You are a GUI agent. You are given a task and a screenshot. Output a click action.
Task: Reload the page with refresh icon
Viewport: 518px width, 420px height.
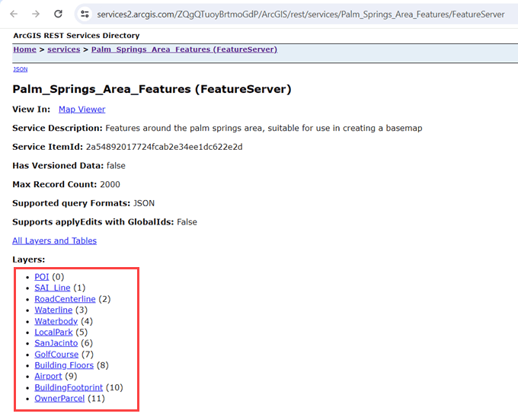pyautogui.click(x=58, y=14)
